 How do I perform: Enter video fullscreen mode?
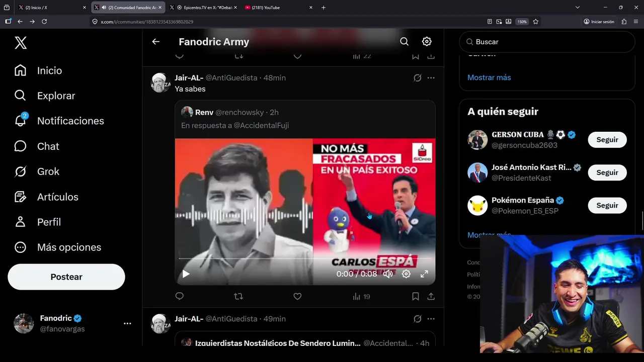(424, 274)
